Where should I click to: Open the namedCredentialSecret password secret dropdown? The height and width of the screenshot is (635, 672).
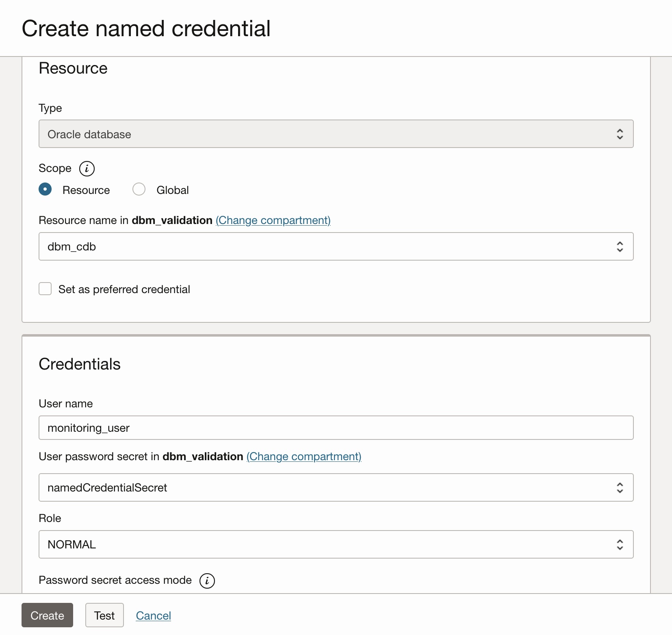325,488
